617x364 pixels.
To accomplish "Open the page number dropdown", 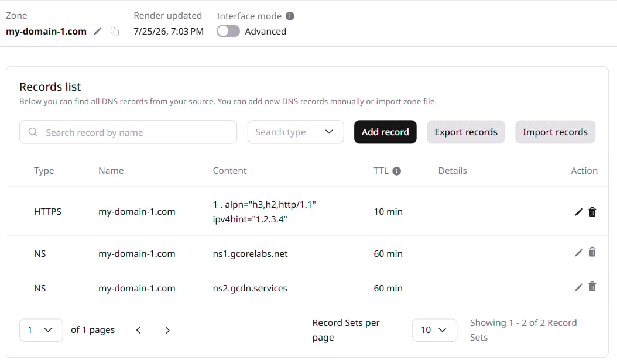I will 41,329.
